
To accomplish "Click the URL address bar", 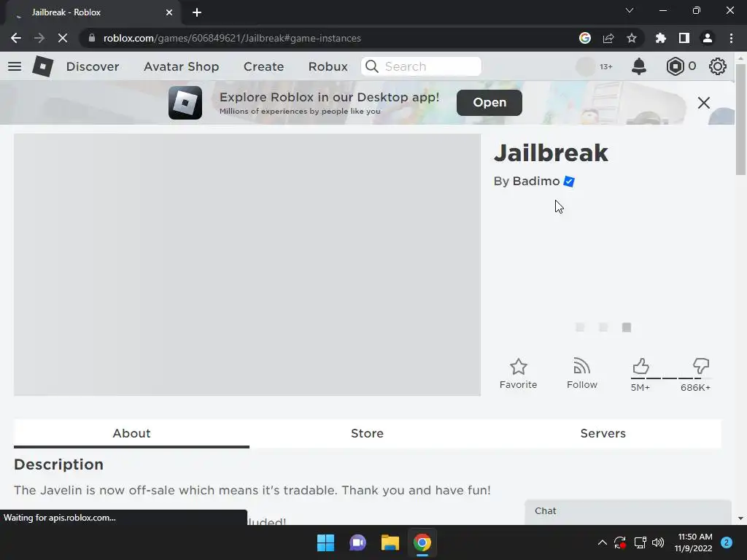I will coord(329,38).
